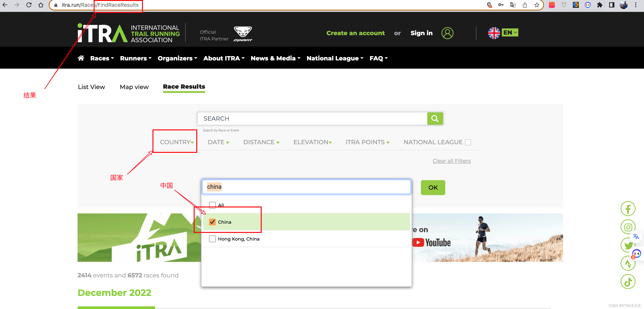The width and height of the screenshot is (644, 309).
Task: Click the user account circle icon
Action: (447, 33)
